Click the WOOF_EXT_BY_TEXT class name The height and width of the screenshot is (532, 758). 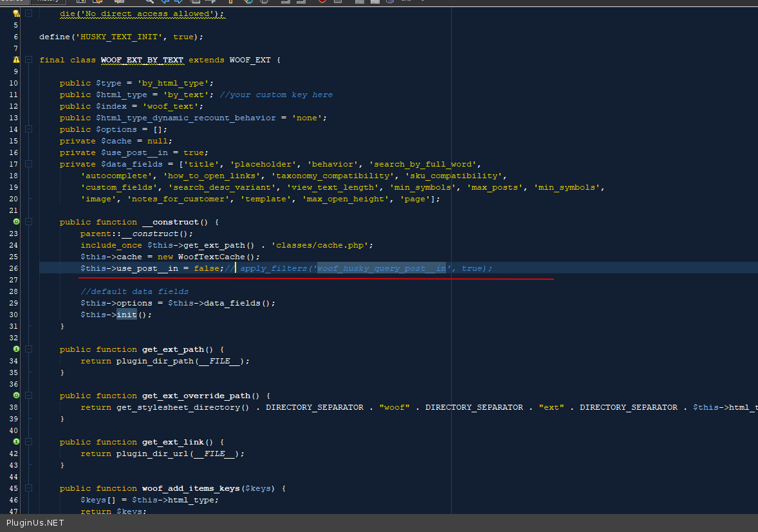click(142, 60)
